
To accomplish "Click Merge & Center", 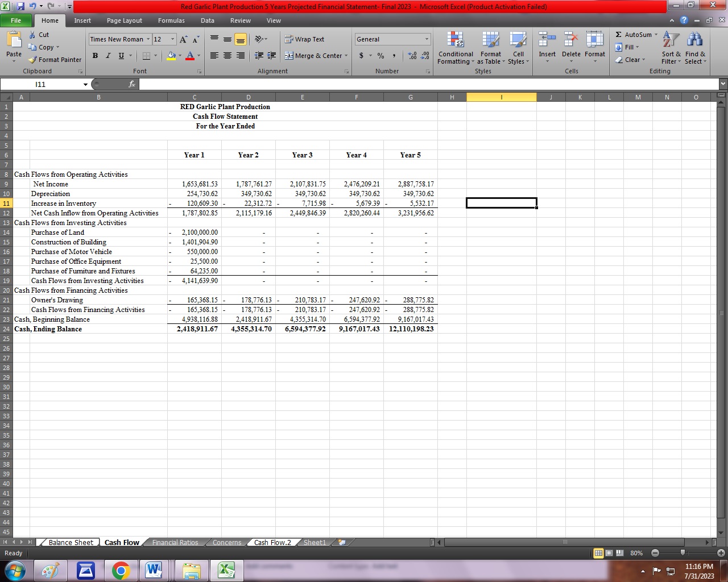I will coord(313,56).
